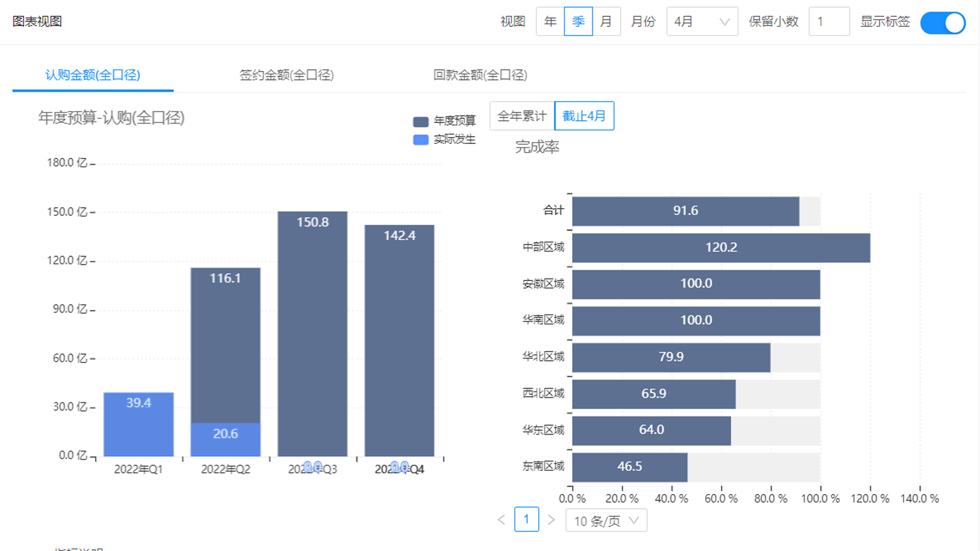Click the 中部区域 completion bar 120.2
The width and height of the screenshot is (980, 551).
pos(721,248)
